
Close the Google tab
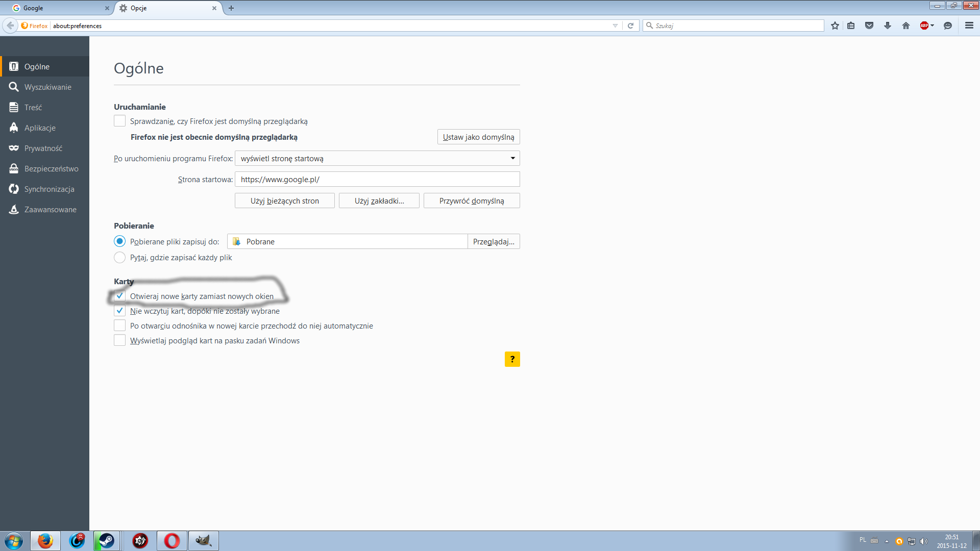[107, 8]
